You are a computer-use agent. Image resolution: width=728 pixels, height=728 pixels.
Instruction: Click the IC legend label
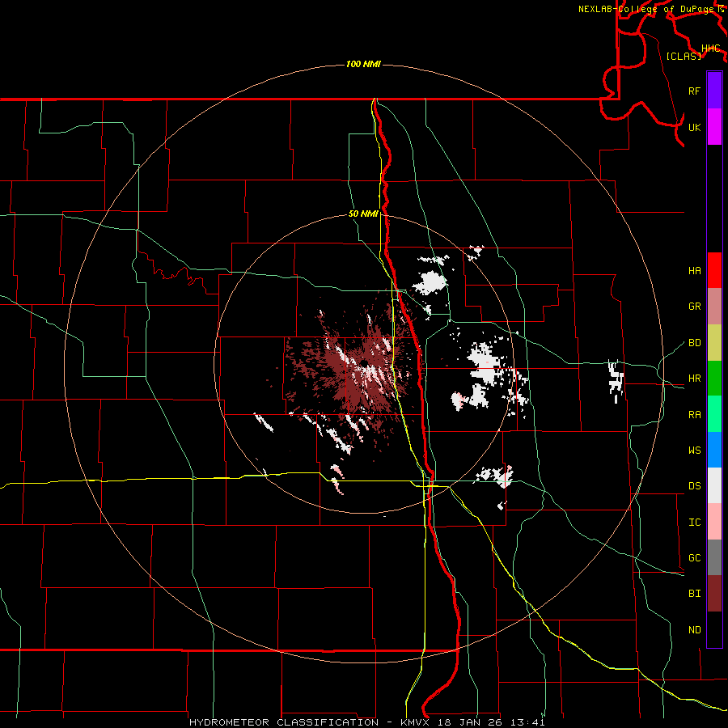click(x=694, y=523)
